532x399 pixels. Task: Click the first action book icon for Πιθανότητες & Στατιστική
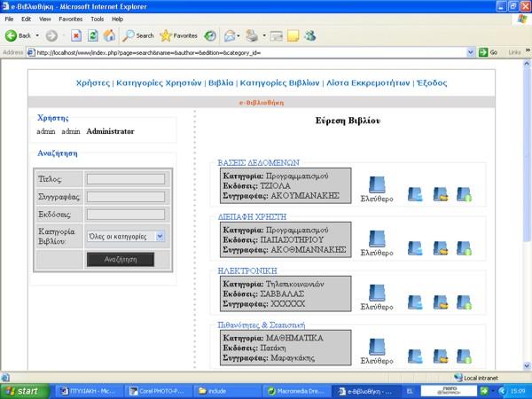coord(415,356)
